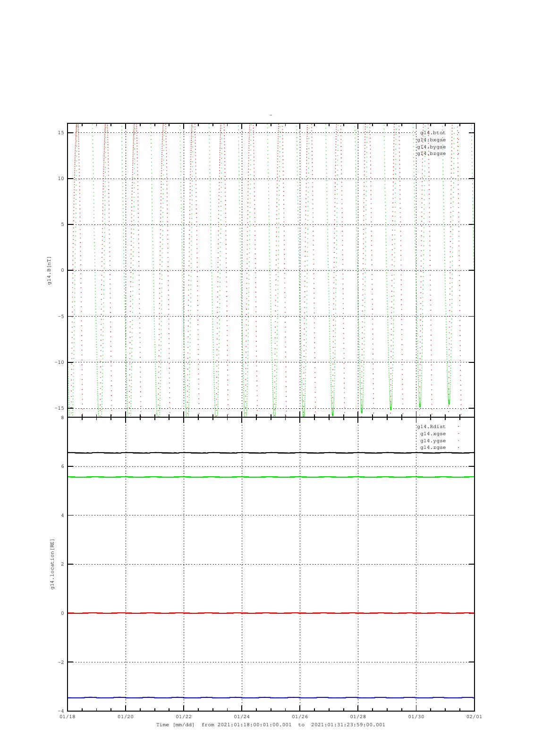Click the g14.Rdist legend label
Screen dimensions: 534x756
coord(431,427)
